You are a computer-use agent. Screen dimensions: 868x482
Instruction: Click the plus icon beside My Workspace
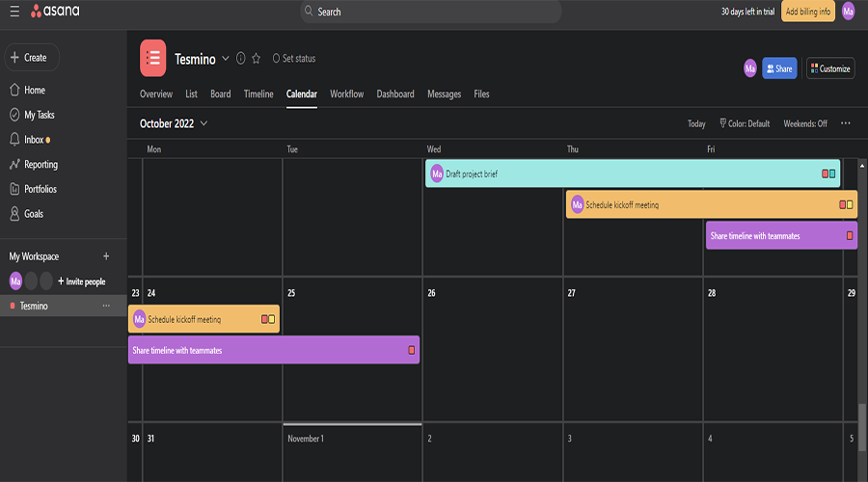[106, 256]
